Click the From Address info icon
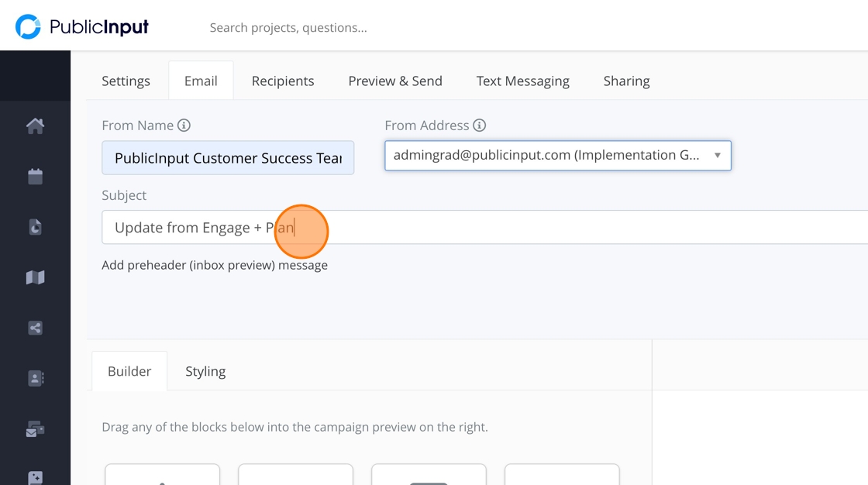The height and width of the screenshot is (485, 868). tap(480, 126)
